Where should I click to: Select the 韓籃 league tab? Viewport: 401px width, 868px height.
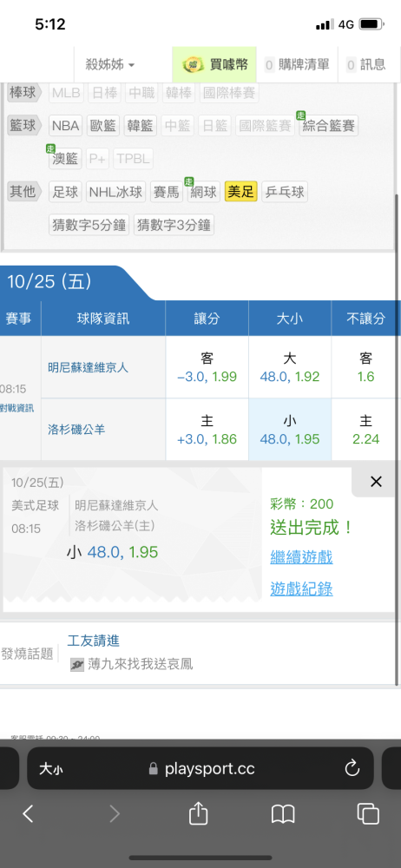(140, 126)
